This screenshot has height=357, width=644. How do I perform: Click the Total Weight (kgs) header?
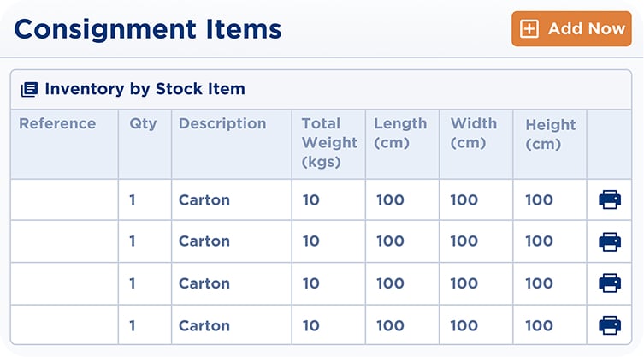click(x=322, y=143)
